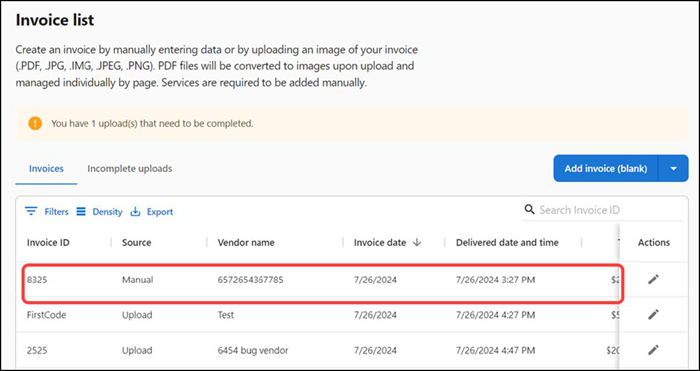Click the invoice date for invoice 2525
Viewport: 700px width, 371px height.
375,350
